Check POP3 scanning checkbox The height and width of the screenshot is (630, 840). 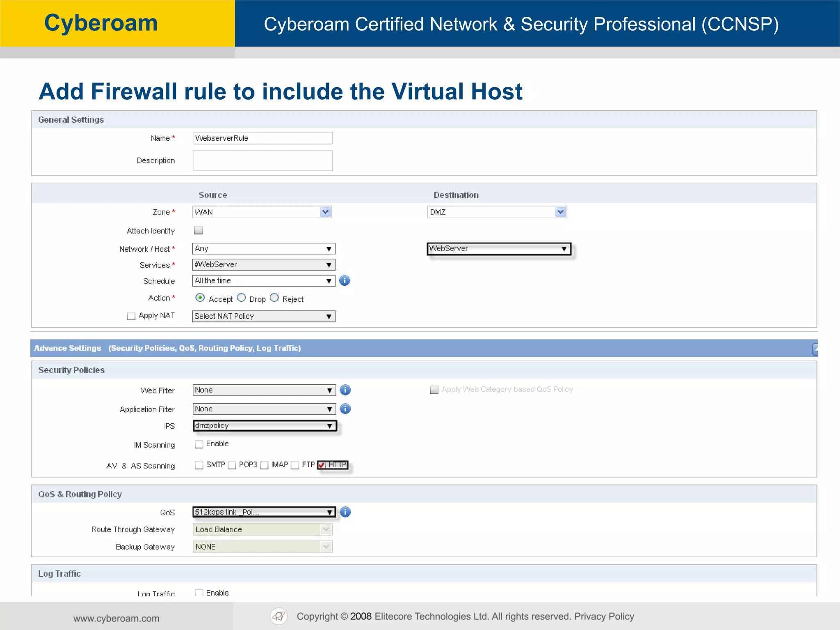click(232, 465)
